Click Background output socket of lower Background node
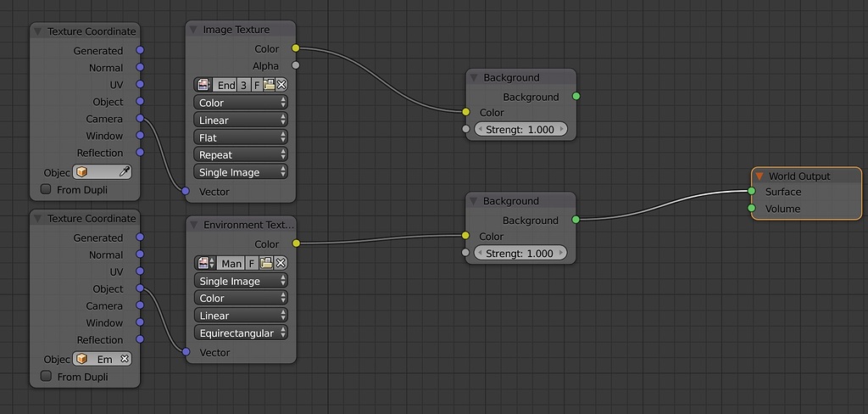 [x=576, y=220]
